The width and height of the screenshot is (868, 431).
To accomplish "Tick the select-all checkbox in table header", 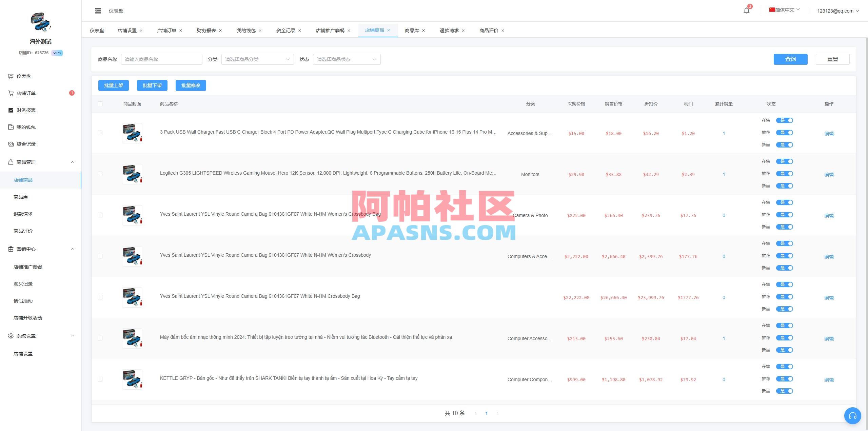I will click(x=100, y=104).
